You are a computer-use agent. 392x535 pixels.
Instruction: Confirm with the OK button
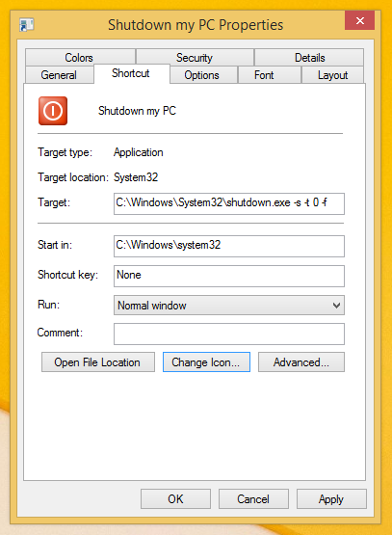[175, 498]
